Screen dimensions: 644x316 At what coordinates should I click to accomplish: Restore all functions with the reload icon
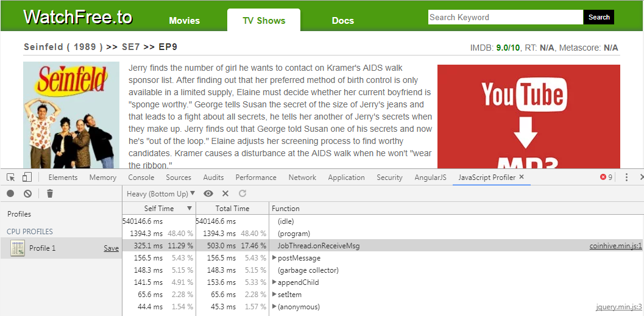pyautogui.click(x=242, y=193)
